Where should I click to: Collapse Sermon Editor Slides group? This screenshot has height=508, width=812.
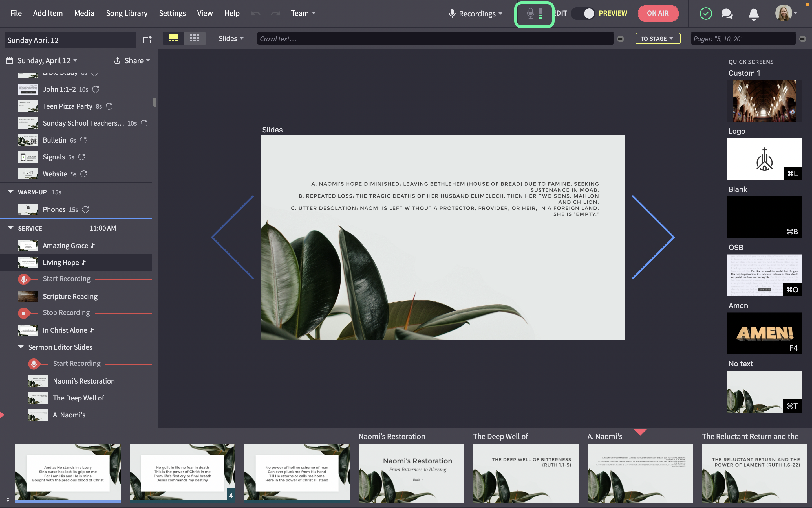tap(21, 347)
